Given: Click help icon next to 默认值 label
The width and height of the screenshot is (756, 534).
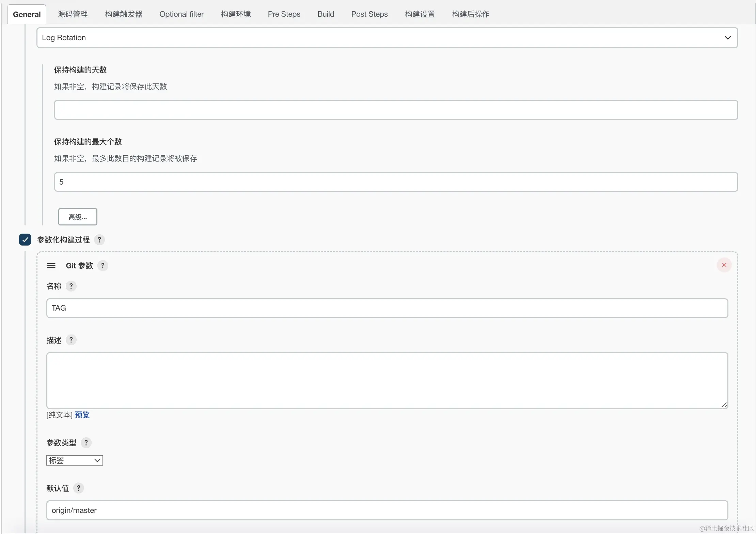Looking at the screenshot, I should click(x=78, y=488).
